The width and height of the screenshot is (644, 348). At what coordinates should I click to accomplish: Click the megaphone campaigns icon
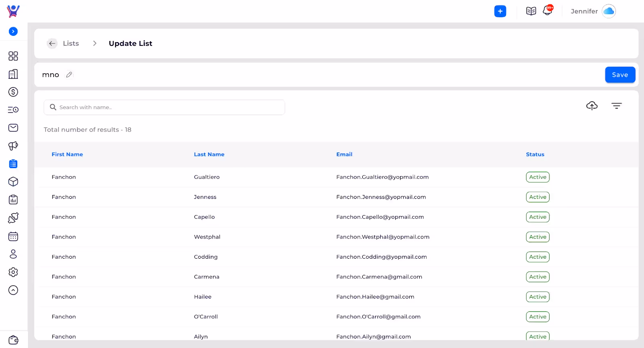(13, 146)
